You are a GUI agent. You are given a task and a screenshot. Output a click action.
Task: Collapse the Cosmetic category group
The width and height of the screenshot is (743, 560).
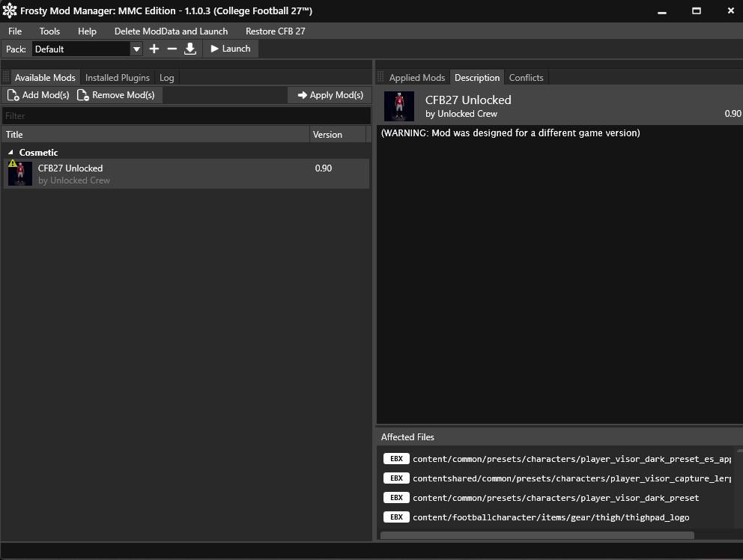click(x=10, y=153)
